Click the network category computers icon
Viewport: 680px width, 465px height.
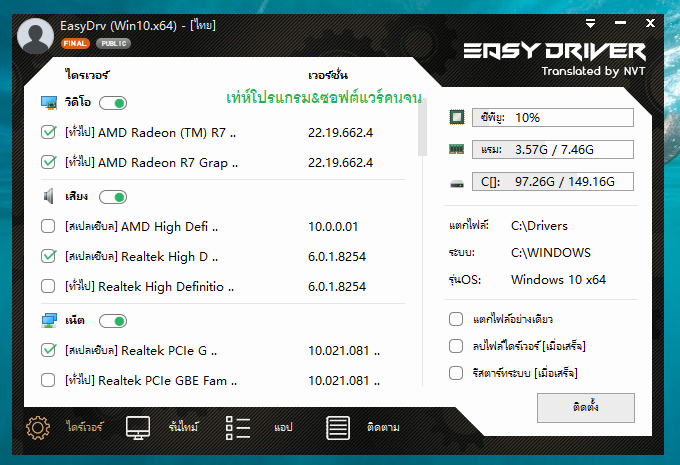pyautogui.click(x=49, y=321)
